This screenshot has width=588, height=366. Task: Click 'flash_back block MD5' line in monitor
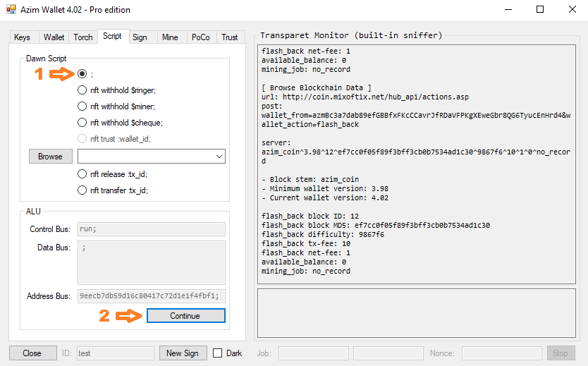[376, 225]
